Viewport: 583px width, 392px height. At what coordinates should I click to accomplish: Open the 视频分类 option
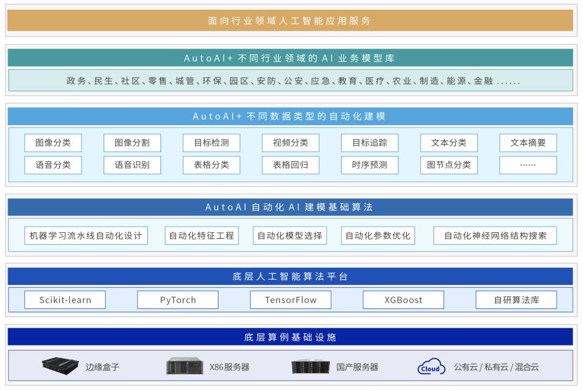point(290,143)
